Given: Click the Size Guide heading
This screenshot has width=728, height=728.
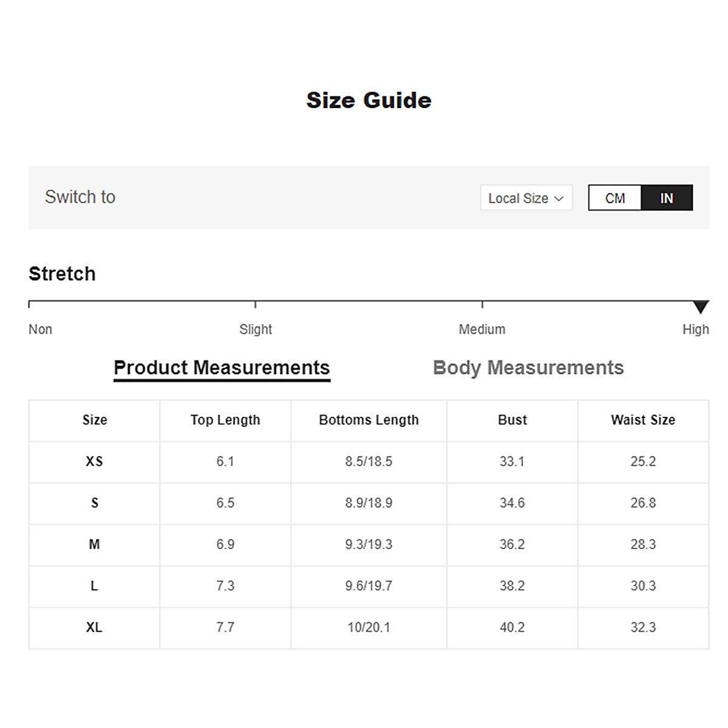Looking at the screenshot, I should [369, 100].
